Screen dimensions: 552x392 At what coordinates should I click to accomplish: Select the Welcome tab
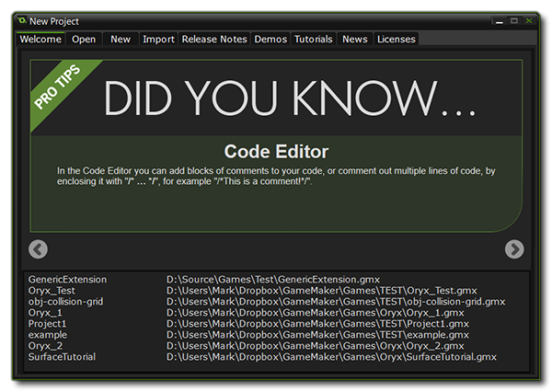point(40,39)
